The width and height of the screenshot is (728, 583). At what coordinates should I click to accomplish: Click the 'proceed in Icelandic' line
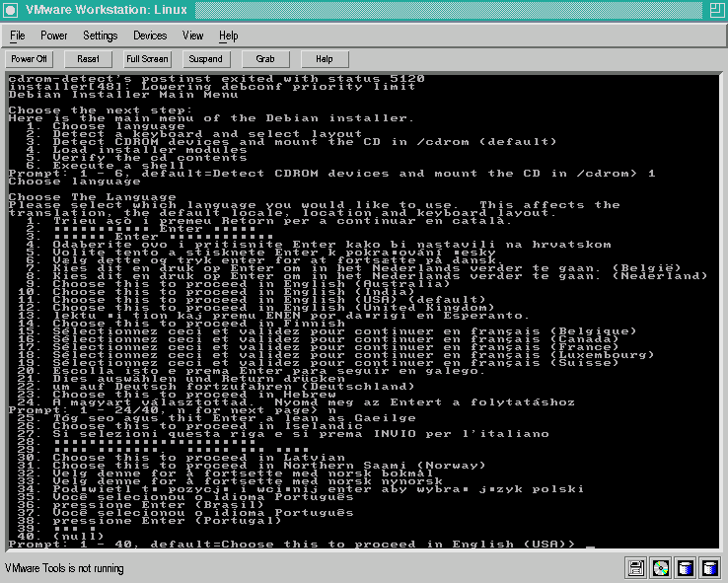click(190, 425)
